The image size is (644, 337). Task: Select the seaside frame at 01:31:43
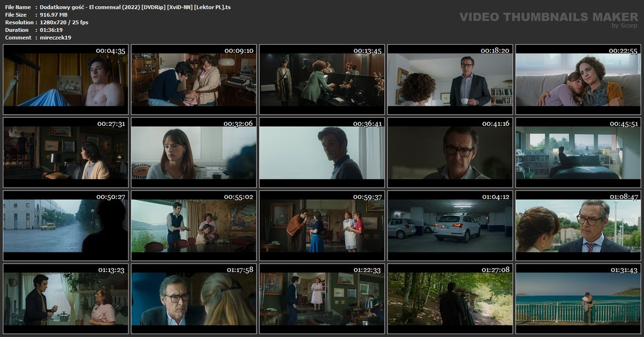click(578, 299)
